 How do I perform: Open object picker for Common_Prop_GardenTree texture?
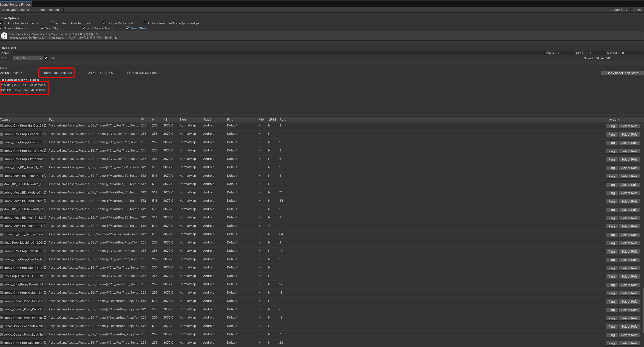click(45, 234)
